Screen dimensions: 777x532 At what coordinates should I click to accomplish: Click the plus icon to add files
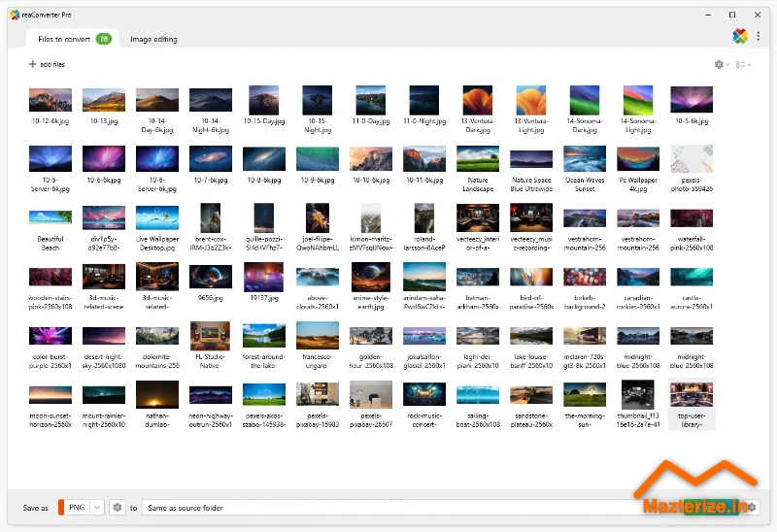click(32, 65)
